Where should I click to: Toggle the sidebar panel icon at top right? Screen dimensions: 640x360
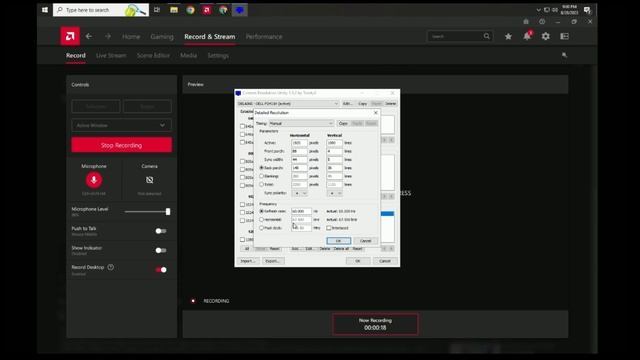[564, 36]
